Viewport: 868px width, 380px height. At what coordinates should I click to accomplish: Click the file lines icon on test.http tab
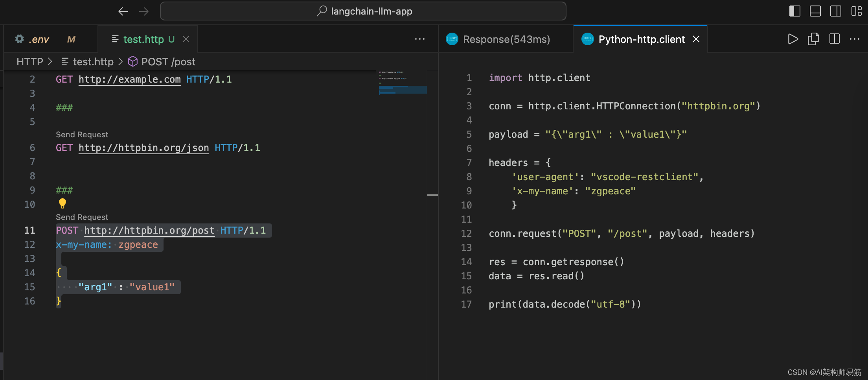(x=115, y=39)
